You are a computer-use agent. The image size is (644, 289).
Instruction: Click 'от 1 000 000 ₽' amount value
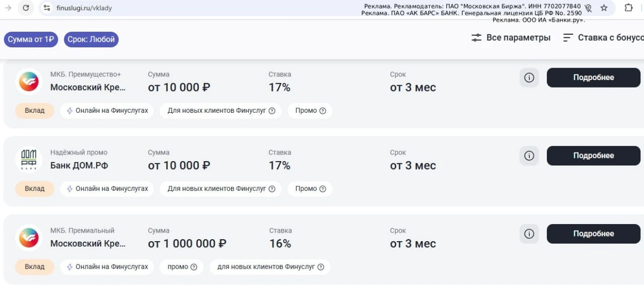click(187, 244)
